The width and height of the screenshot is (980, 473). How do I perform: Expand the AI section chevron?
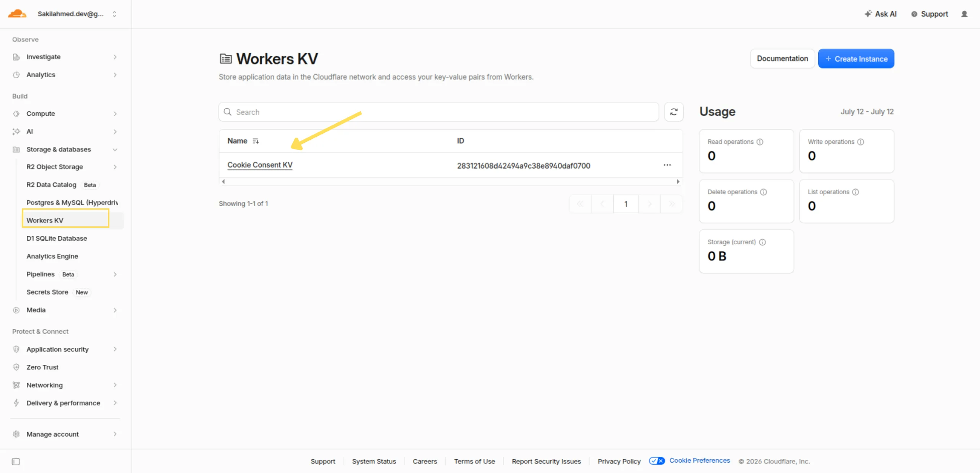pyautogui.click(x=115, y=132)
